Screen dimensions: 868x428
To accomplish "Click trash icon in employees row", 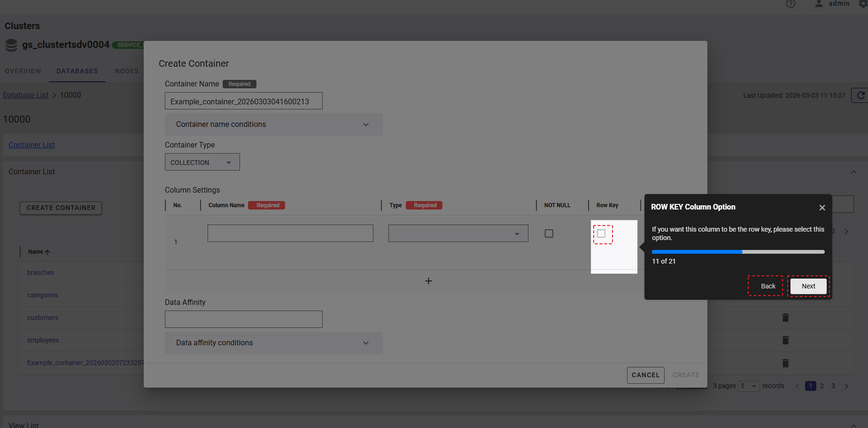I will pyautogui.click(x=785, y=340).
